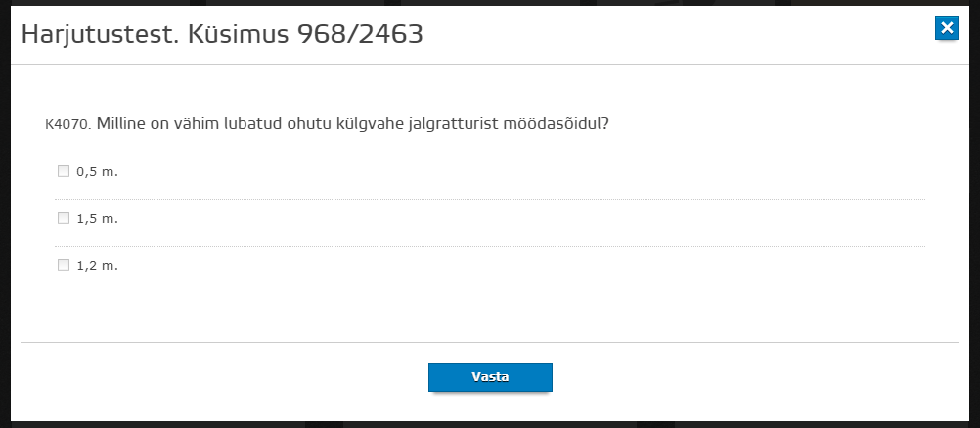Screen dimensions: 980x428
Task: Tick the checkbox for 0,5 m.
Action: (x=64, y=171)
